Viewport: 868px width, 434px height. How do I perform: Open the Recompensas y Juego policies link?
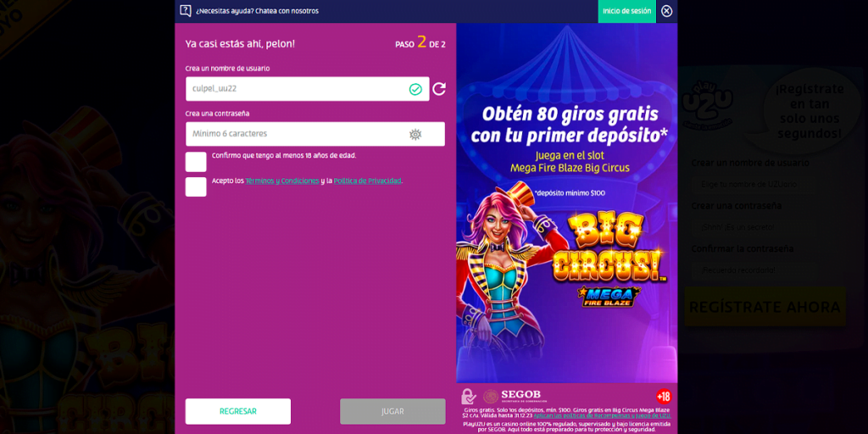pos(602,415)
